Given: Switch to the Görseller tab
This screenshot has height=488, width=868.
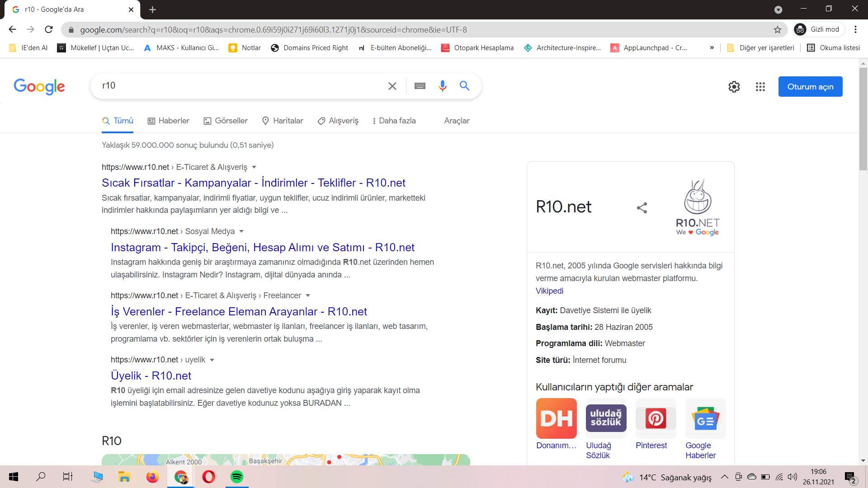Looking at the screenshot, I should tap(226, 121).
